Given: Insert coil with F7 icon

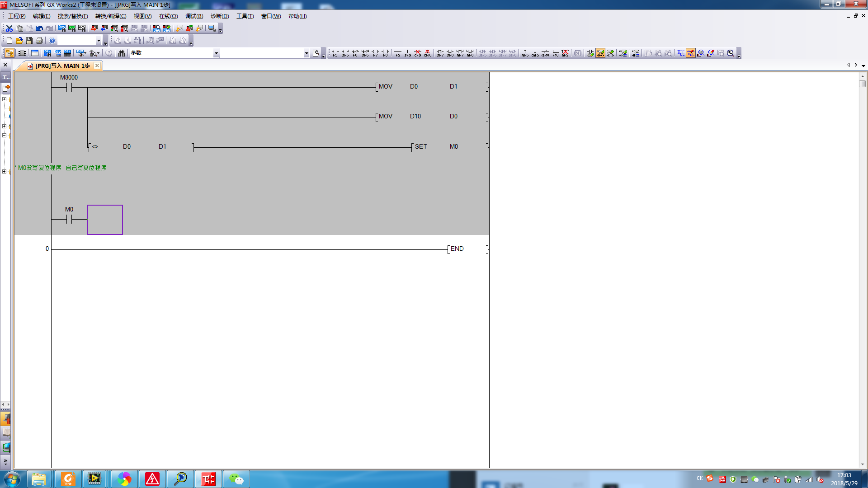Looking at the screenshot, I should 375,53.
